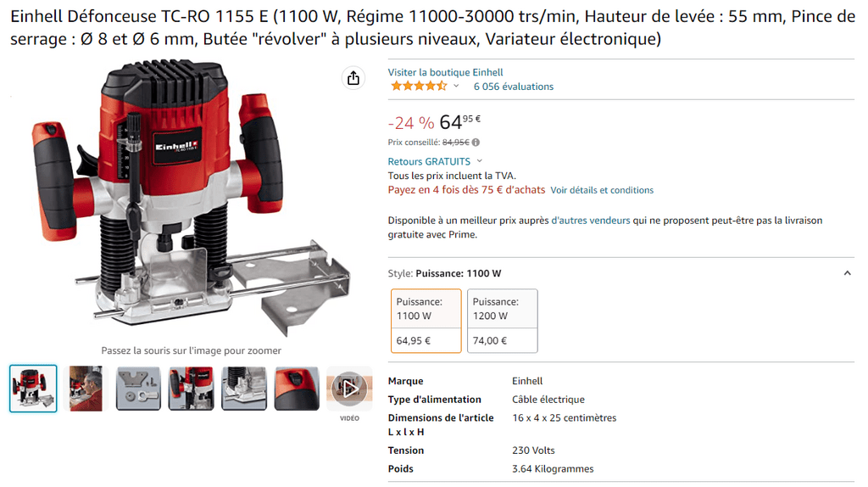Click the main router product image
This screenshot has width=868, height=487.
(191, 199)
